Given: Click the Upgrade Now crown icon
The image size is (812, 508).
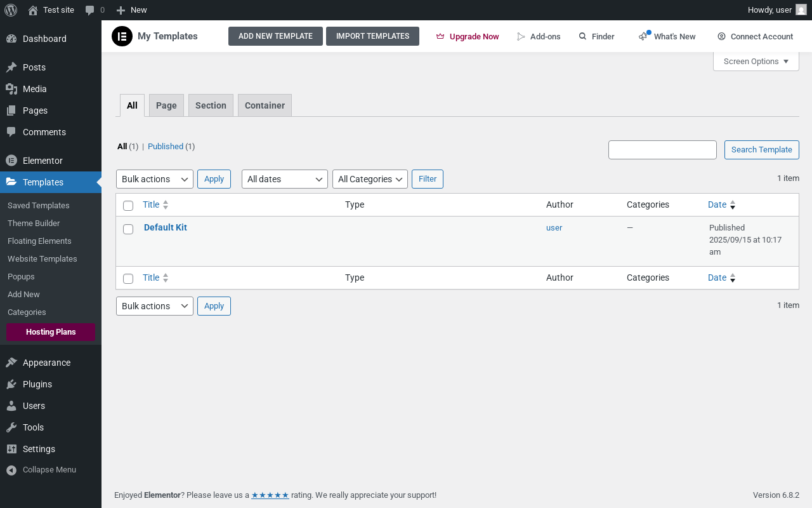Looking at the screenshot, I should click(440, 37).
